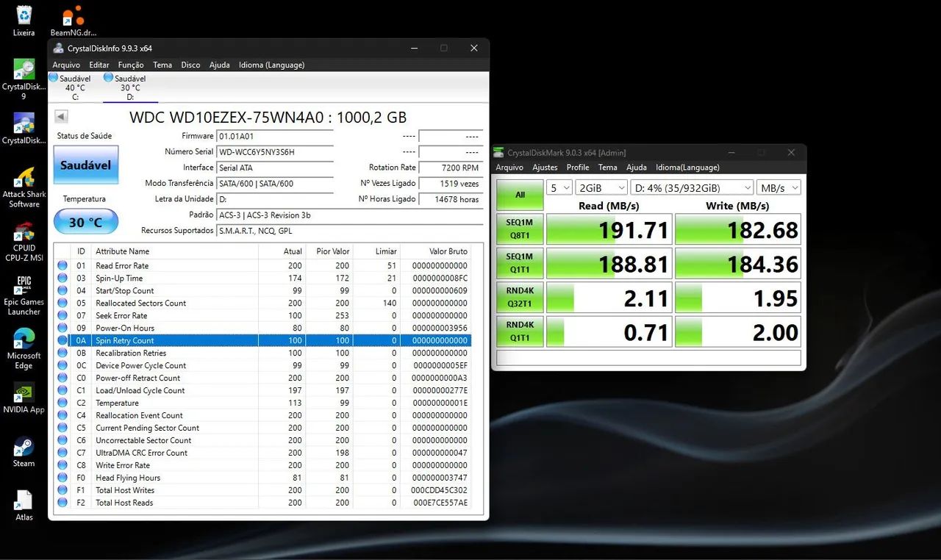Screen dimensions: 941x560
Task: Click the 191.71 sequential read result
Action: [609, 229]
